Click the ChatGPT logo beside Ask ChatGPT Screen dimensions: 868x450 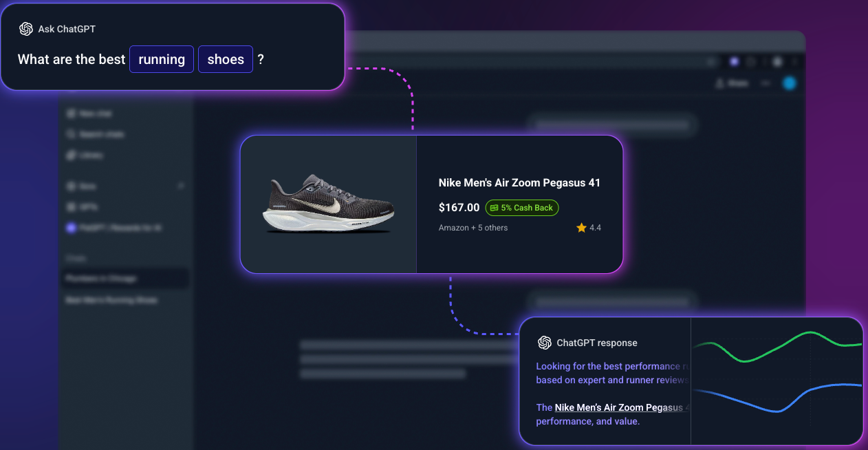click(x=26, y=29)
